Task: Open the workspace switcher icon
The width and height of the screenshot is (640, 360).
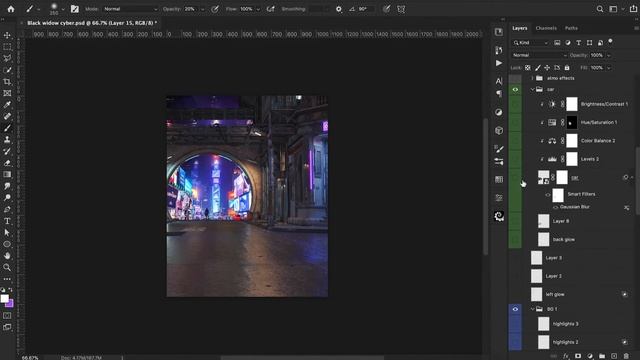Action: 613,9
